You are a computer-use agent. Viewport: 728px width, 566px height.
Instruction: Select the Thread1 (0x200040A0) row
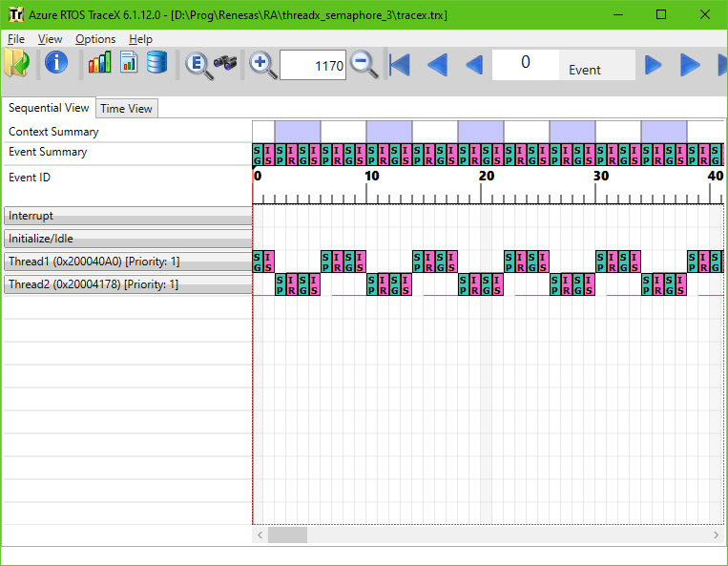(128, 262)
